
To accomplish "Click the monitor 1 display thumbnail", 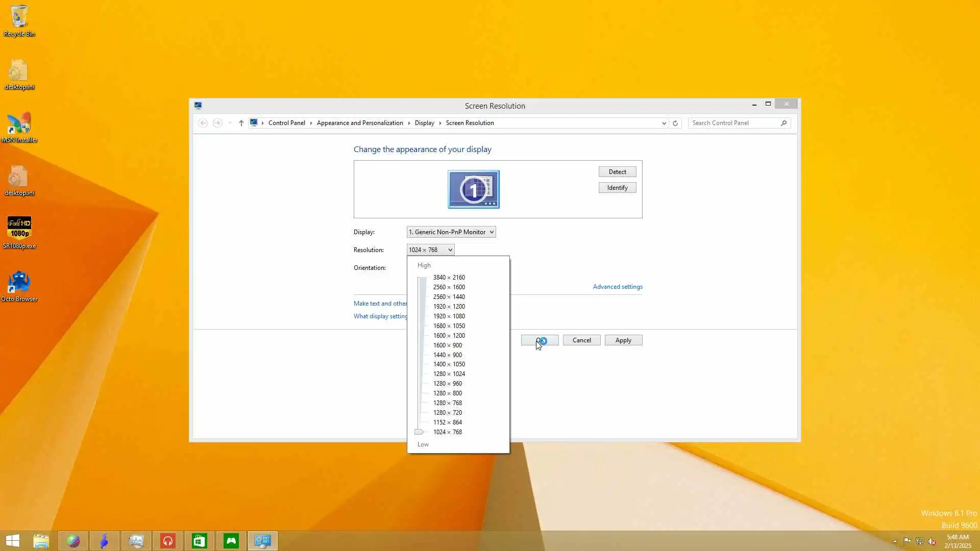I will (473, 189).
